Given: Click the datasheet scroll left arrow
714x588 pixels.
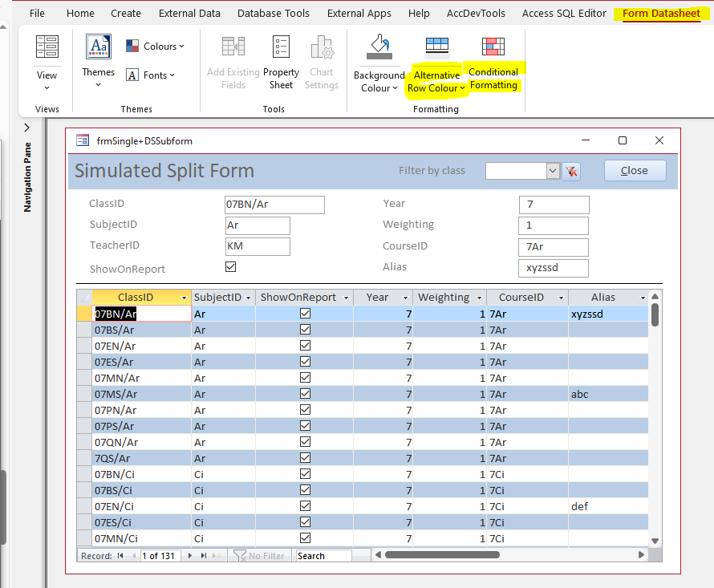Looking at the screenshot, I should coord(378,555).
